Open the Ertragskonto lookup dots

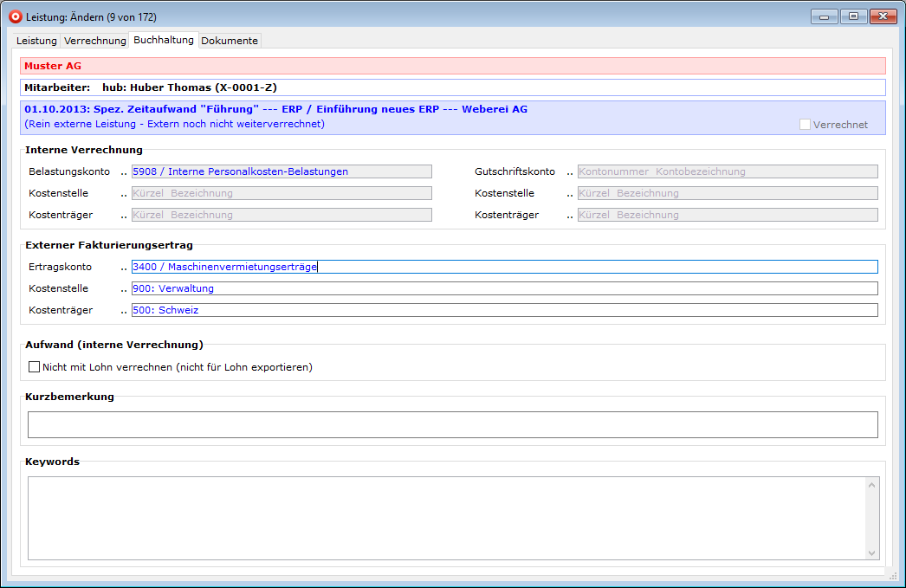click(124, 268)
